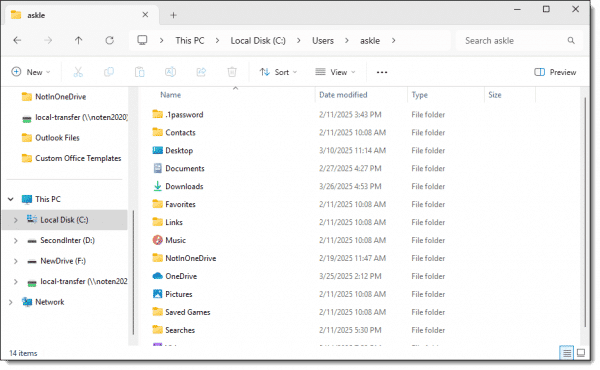Add a new tab with plus button
600x370 pixels.
(173, 15)
